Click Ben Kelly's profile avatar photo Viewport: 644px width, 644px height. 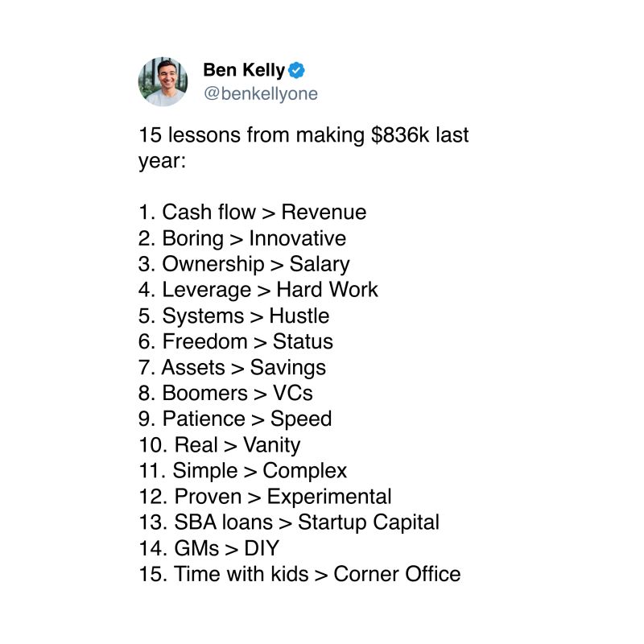coord(163,81)
